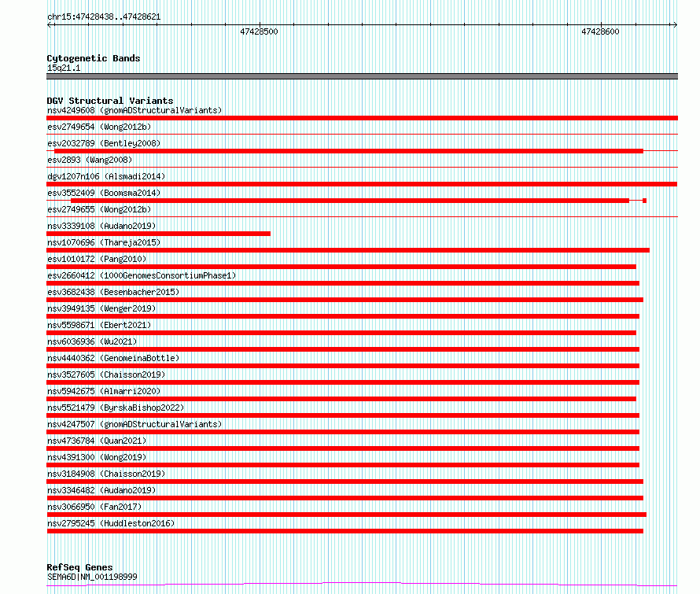The image size is (700, 594).
Task: Click the chr15:47428438..47428621 position label
Action: (x=104, y=17)
